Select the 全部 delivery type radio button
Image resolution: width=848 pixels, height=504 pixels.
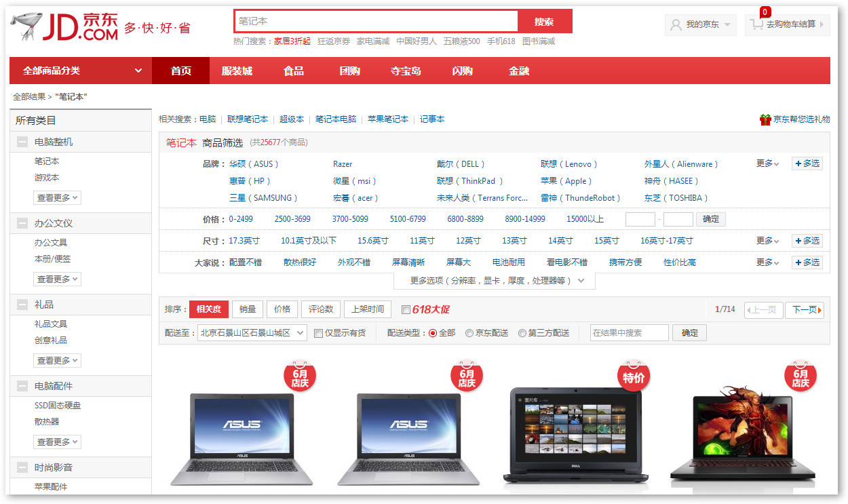[433, 333]
